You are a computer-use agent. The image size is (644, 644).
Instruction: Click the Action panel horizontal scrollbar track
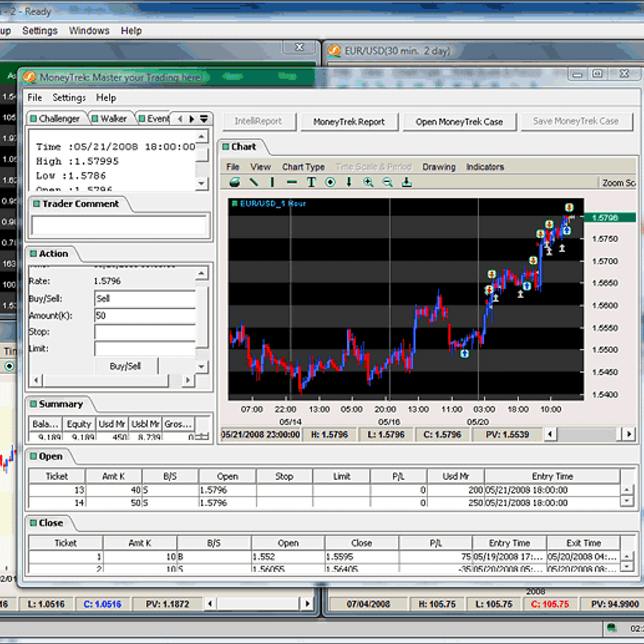tap(111, 380)
